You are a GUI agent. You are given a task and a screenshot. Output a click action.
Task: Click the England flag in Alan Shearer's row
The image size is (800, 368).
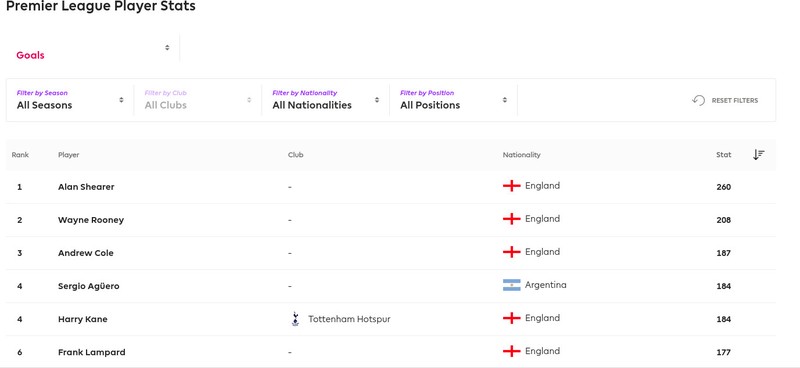(511, 186)
